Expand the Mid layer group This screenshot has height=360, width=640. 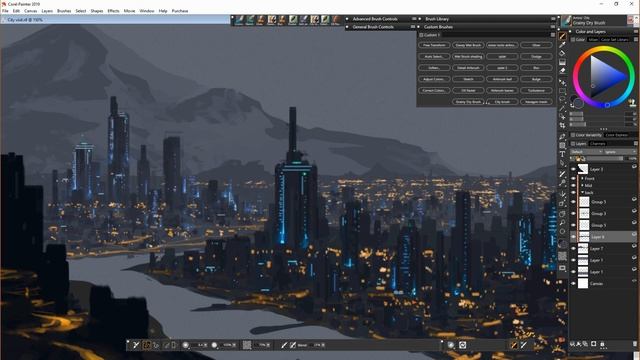(x=582, y=186)
